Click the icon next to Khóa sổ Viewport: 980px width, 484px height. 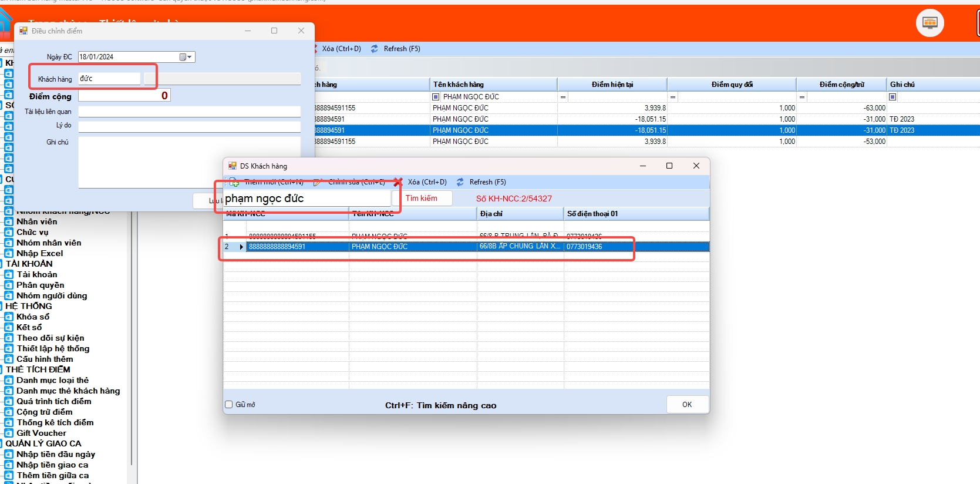point(9,317)
